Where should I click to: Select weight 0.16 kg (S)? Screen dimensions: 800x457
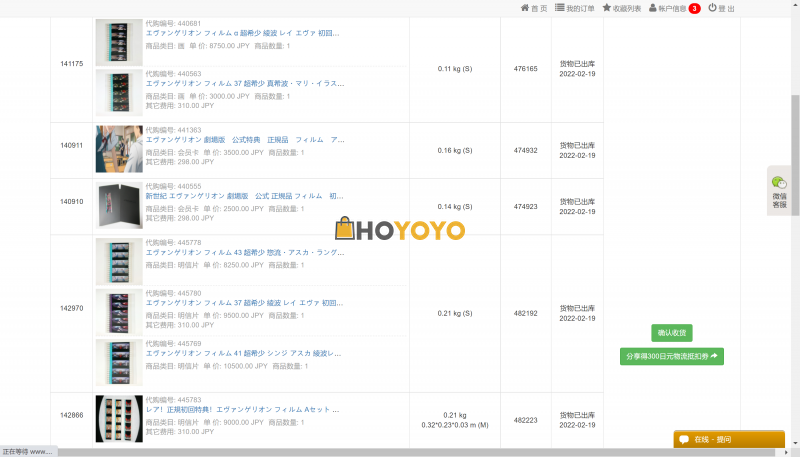click(x=455, y=150)
